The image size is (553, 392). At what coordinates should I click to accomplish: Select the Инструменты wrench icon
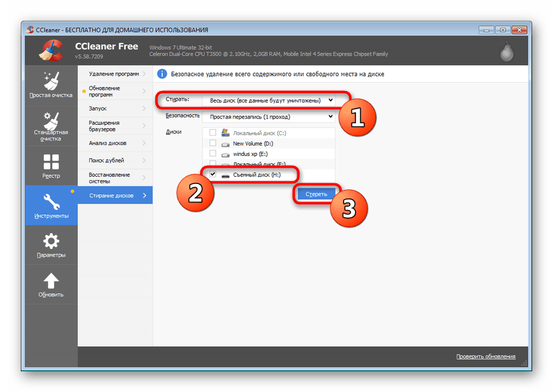[x=51, y=202]
